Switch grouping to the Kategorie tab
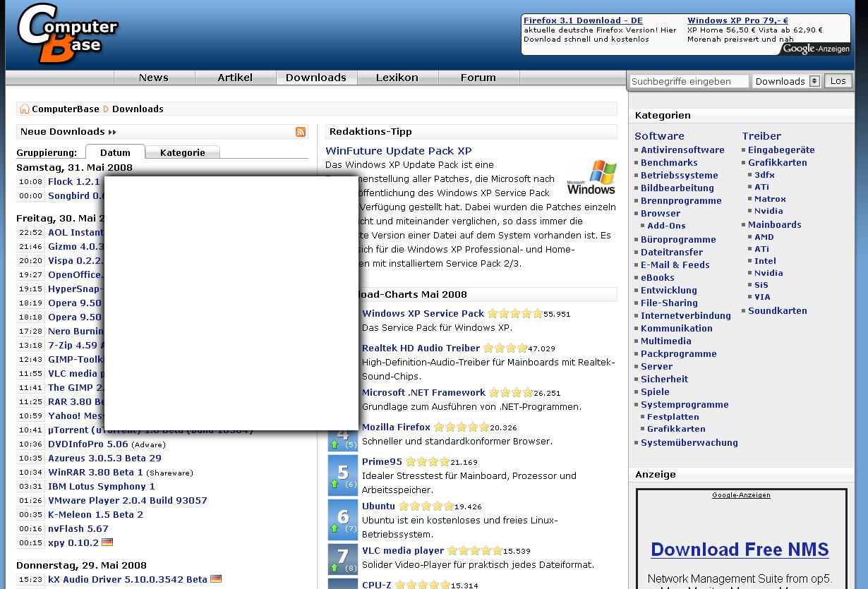The height and width of the screenshot is (589, 868). 183,152
